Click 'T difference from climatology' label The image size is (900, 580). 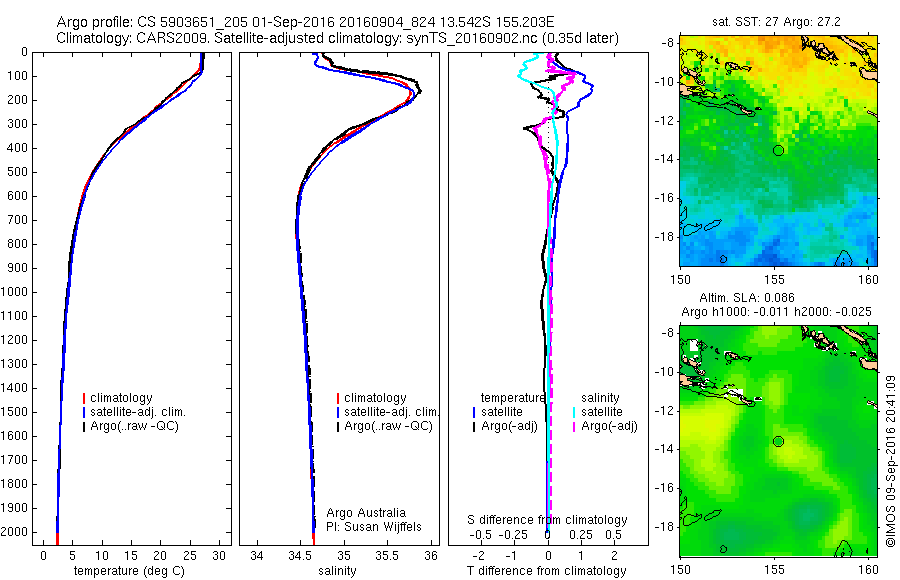click(x=546, y=571)
